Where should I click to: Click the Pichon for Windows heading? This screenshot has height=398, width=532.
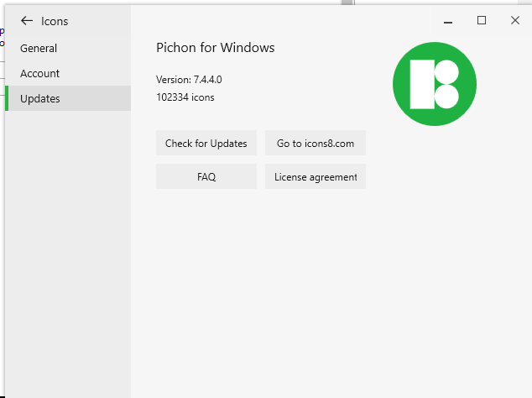(x=216, y=48)
